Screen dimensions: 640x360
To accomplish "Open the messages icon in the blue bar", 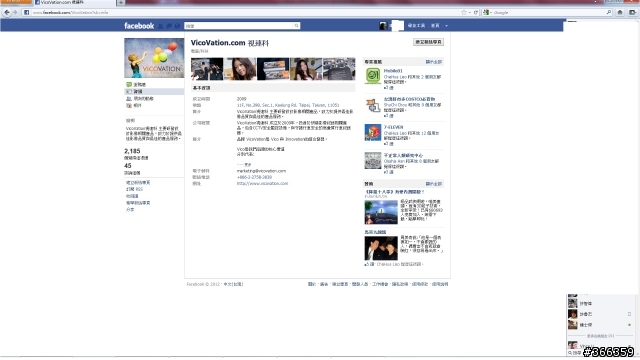I will tap(169, 26).
